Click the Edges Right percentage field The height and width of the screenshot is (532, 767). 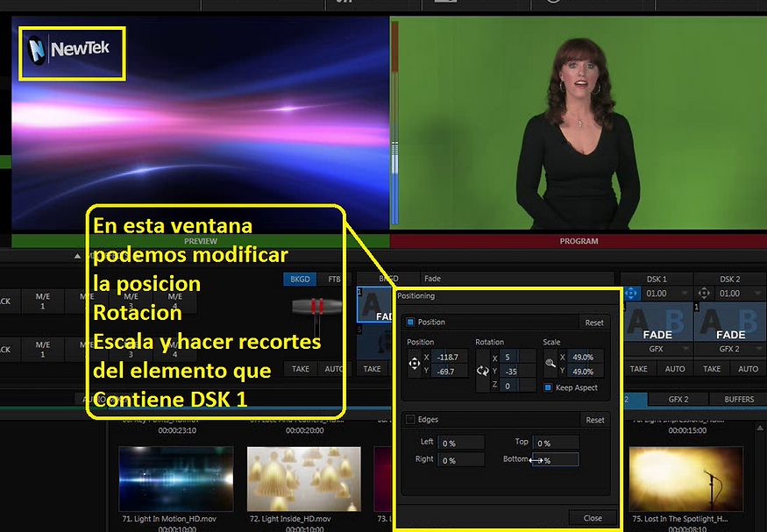tap(461, 459)
